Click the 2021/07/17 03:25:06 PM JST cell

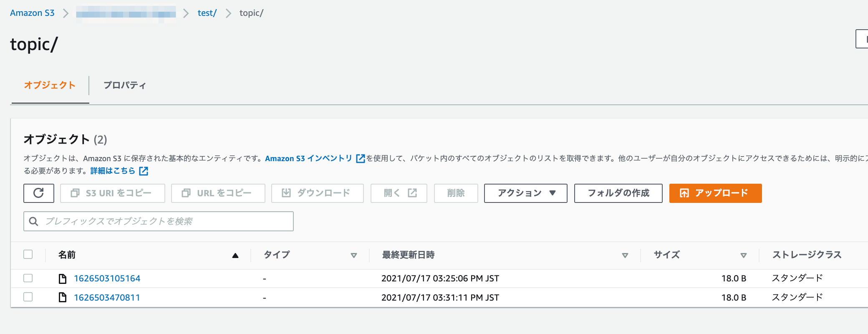440,278
